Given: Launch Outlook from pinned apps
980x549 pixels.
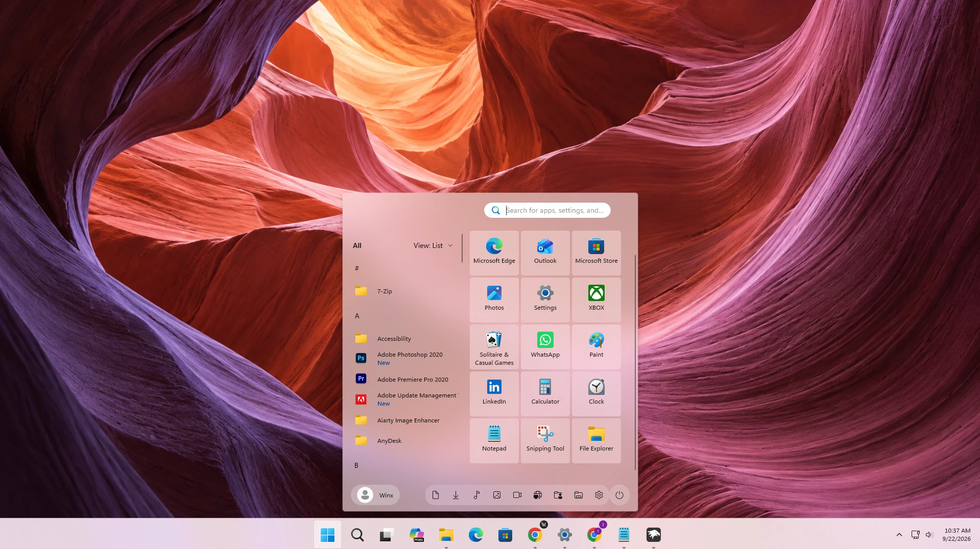Looking at the screenshot, I should point(545,253).
